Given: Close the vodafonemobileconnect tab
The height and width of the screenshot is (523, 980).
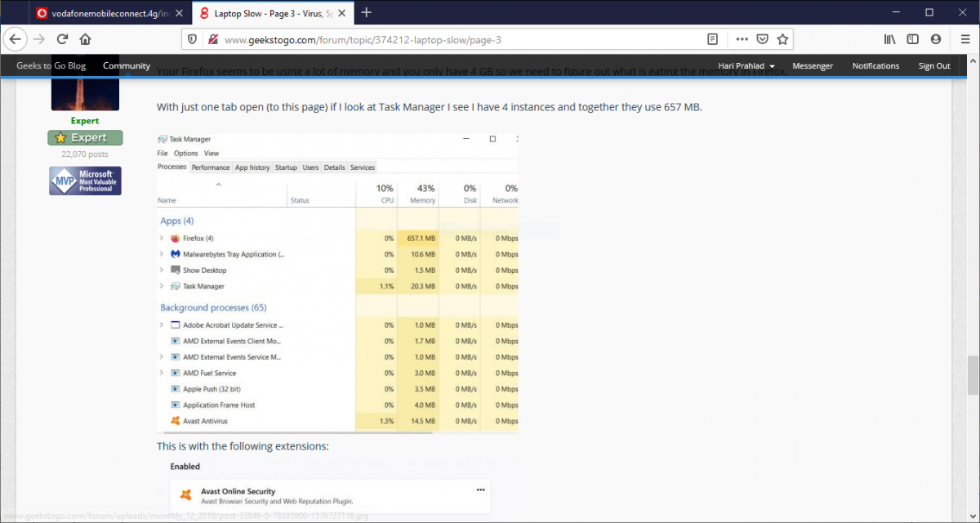Looking at the screenshot, I should (x=179, y=13).
